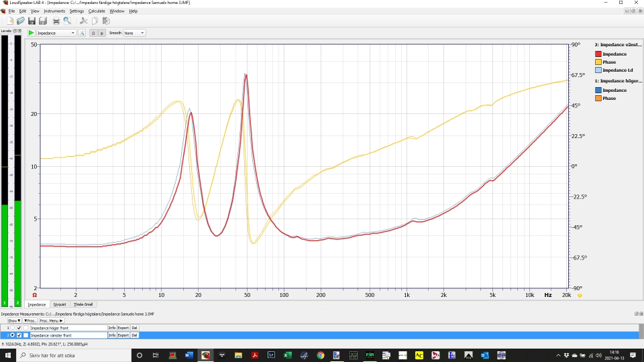Open the View menu
Image resolution: width=644 pixels, height=362 pixels.
[x=35, y=11]
